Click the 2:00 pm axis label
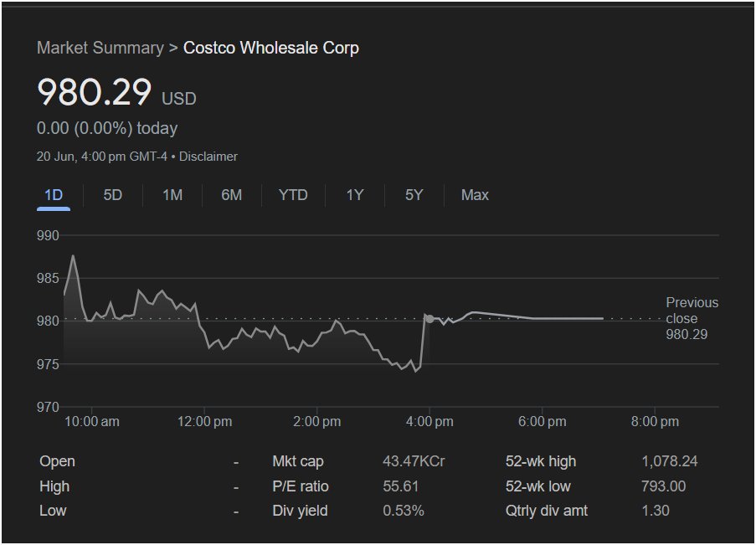The width and height of the screenshot is (756, 545). pyautogui.click(x=316, y=422)
